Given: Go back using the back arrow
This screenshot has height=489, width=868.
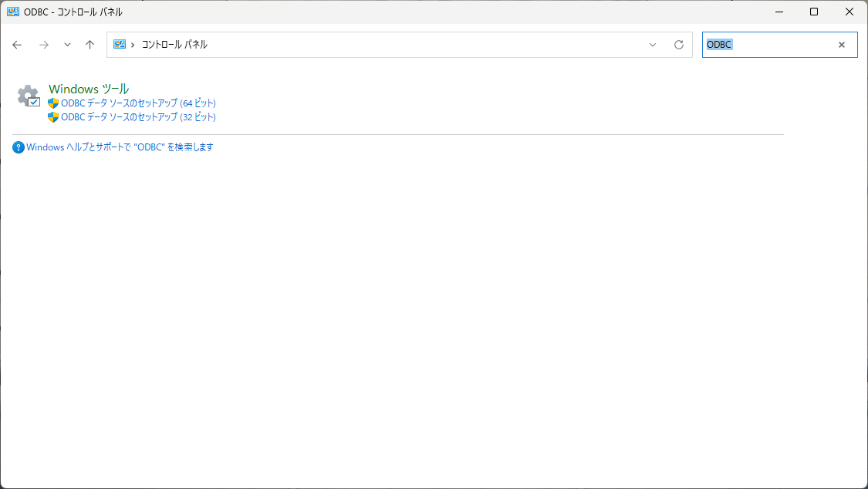Looking at the screenshot, I should click(17, 45).
